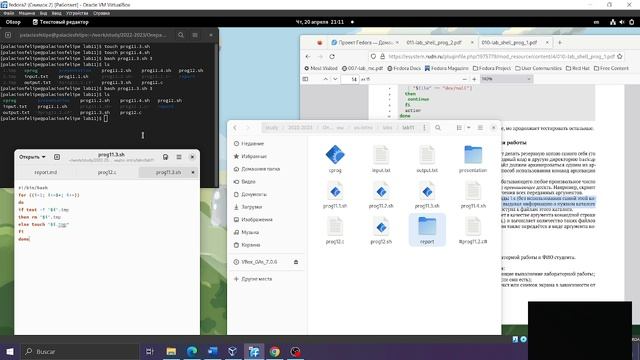Click the Buscar taskbar search box

click(x=80, y=351)
